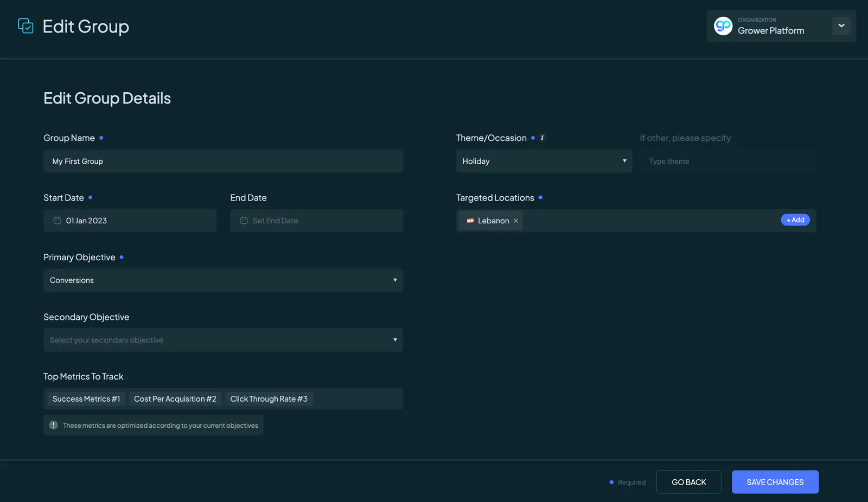Image resolution: width=868 pixels, height=502 pixels.
Task: Click the 'If other, please specify' label
Action: [685, 138]
